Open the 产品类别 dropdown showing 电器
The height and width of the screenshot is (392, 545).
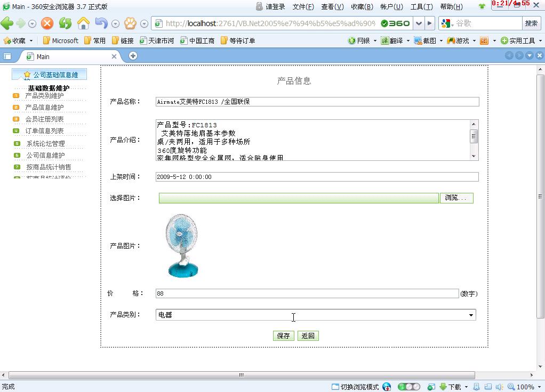pos(316,315)
